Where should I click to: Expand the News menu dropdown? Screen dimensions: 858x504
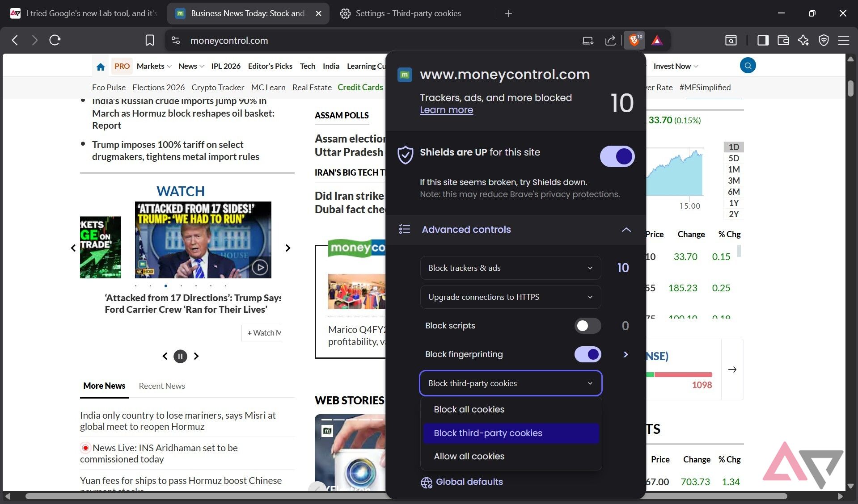(x=191, y=66)
